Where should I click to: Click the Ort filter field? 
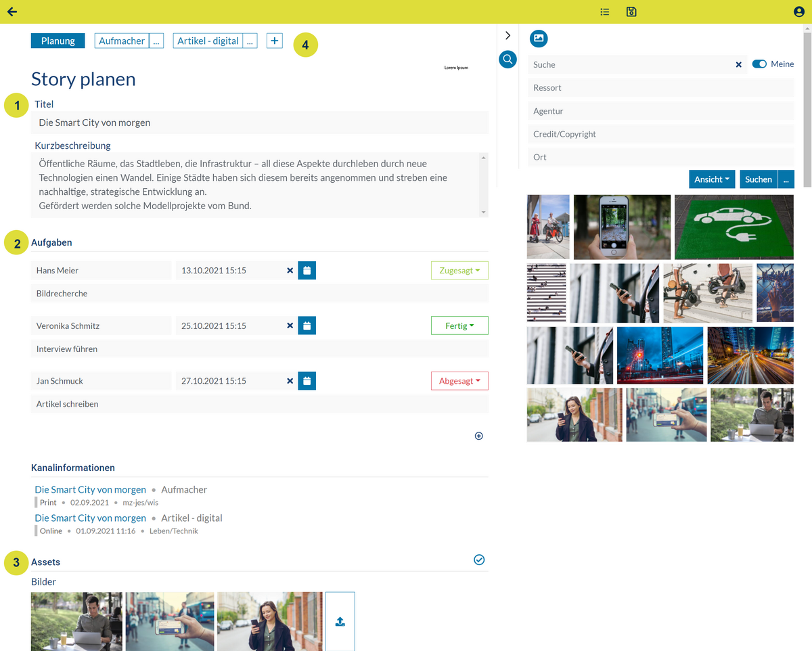point(660,157)
